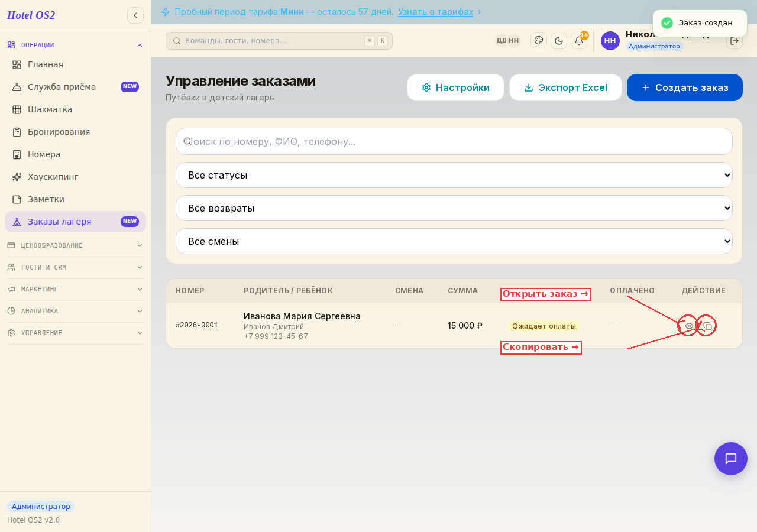Open the Все статусы dropdown

click(454, 175)
